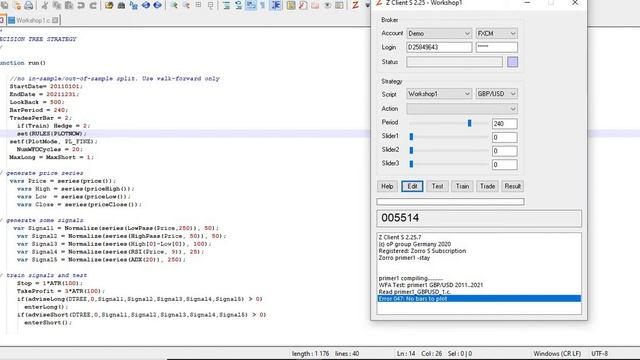Click the Paste clipboard icon
The height and width of the screenshot is (360, 640).
(69, 5)
